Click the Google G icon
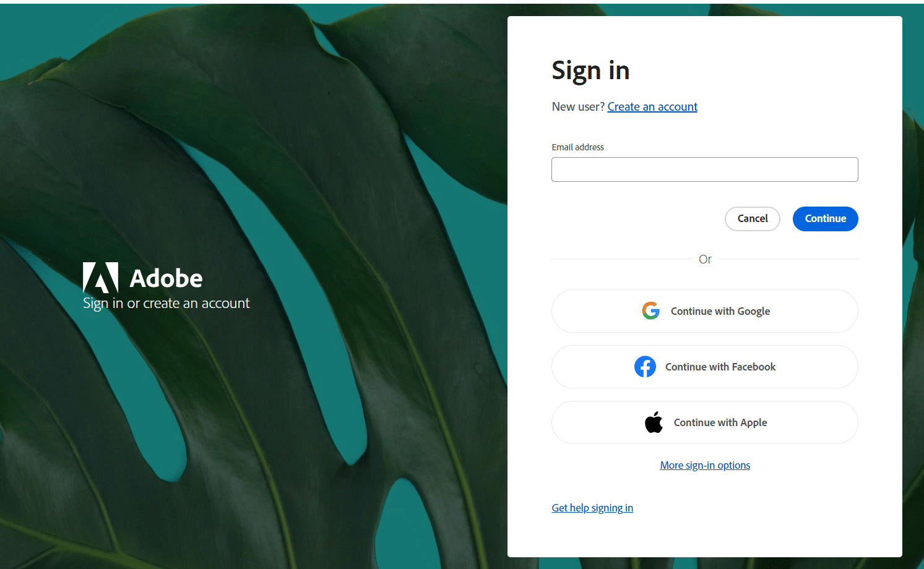This screenshot has width=924, height=569. [650, 310]
